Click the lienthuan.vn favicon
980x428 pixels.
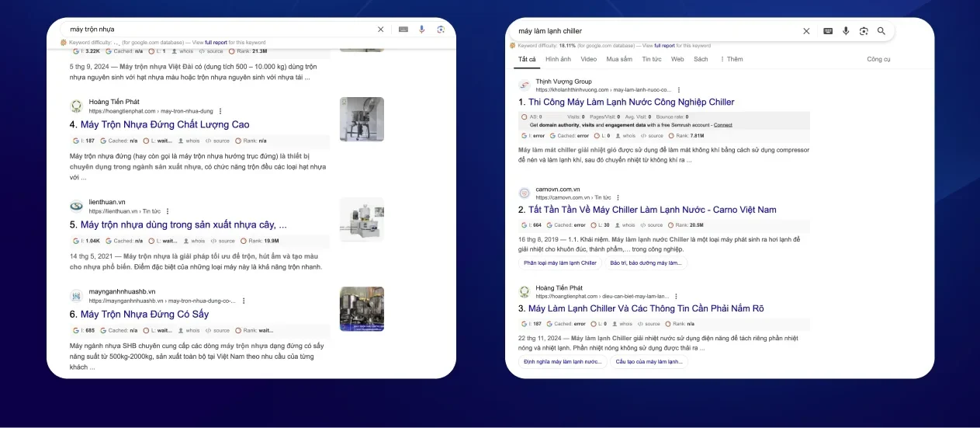76,206
